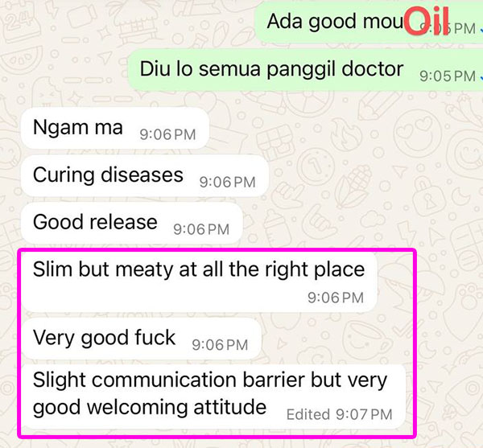Viewport: 483px width, 448px height.
Task: Select the 'Ngam ma' message bubble
Action: click(115, 129)
